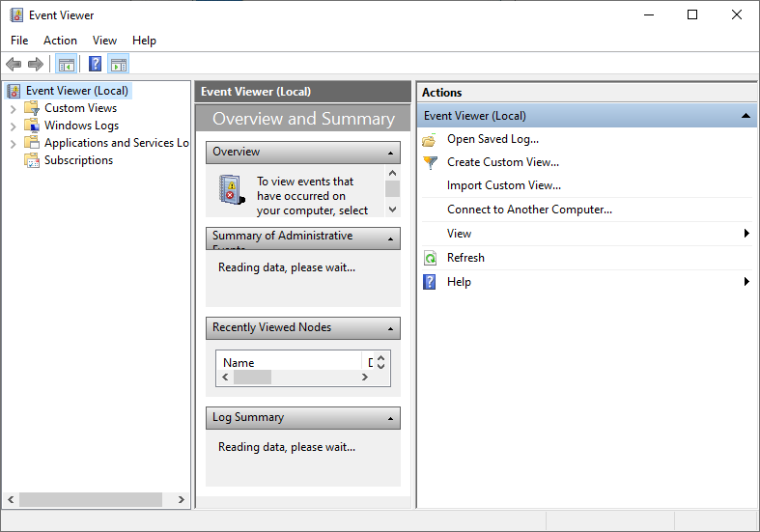
Task: Click Open Saved Log... action
Action: click(x=493, y=139)
